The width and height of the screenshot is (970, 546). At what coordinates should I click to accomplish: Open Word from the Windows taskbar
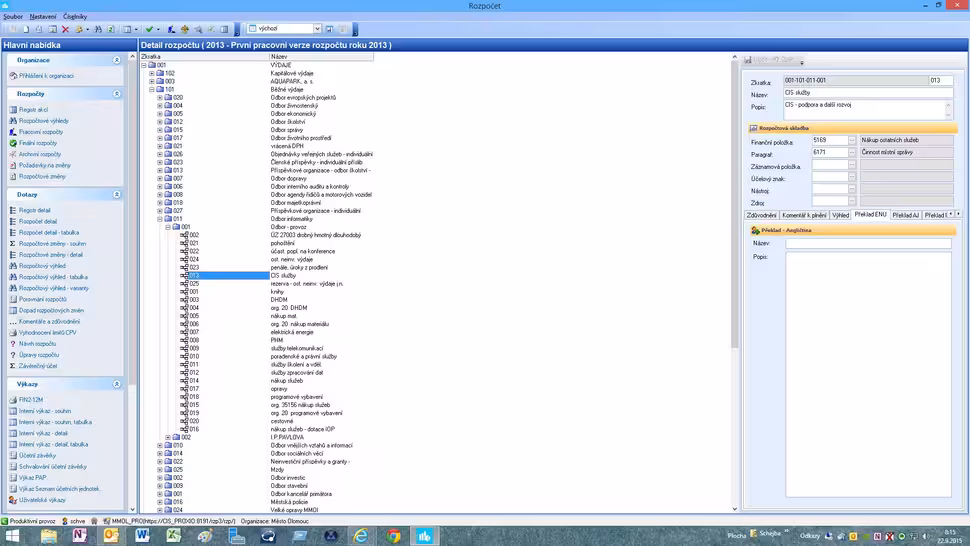142,535
